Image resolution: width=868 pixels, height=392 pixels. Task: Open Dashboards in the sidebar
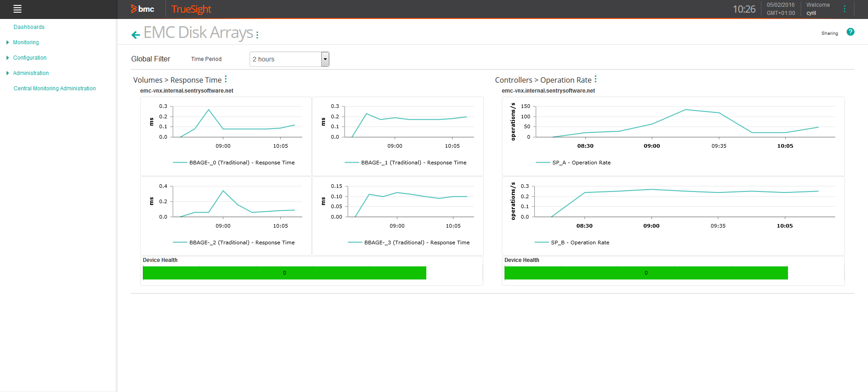(x=29, y=27)
